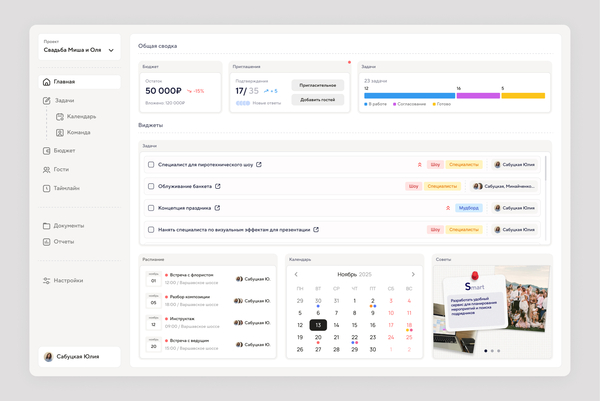
Task: Expand the Свадьба Миша и Оля project dropdown
Action: click(x=111, y=50)
